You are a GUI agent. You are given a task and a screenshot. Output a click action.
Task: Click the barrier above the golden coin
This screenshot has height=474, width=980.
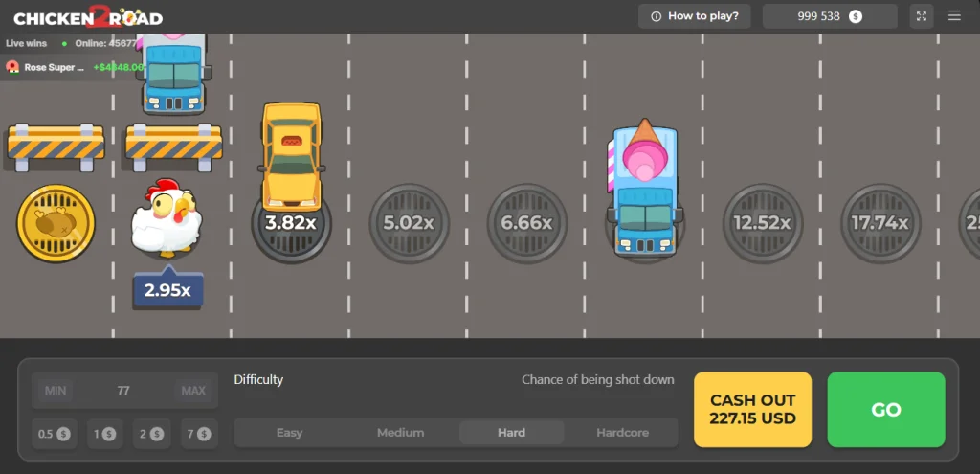click(56, 147)
